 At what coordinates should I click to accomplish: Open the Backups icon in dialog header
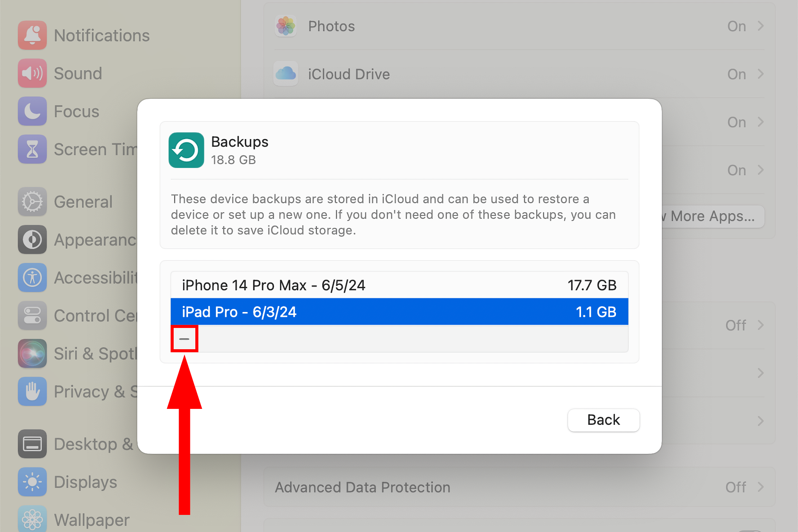(186, 150)
